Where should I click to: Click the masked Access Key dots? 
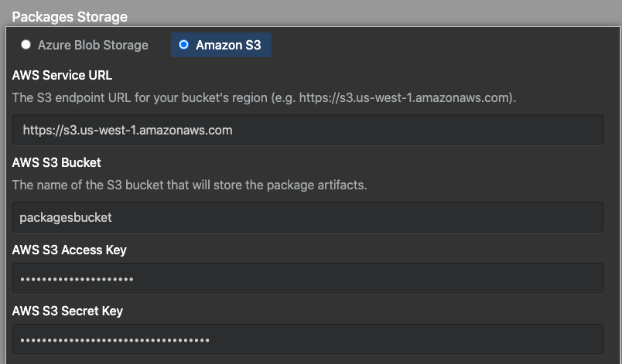(x=77, y=278)
